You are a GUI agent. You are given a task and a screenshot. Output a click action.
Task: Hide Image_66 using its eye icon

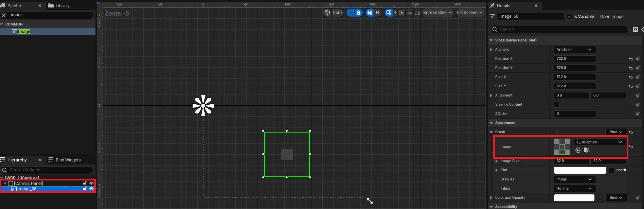[x=91, y=189]
